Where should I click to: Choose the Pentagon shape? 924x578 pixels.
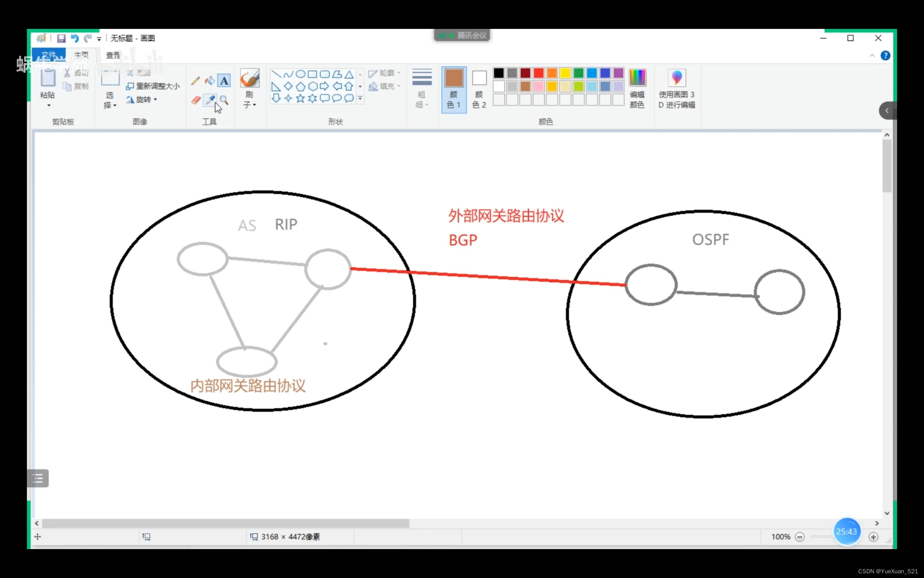tap(301, 86)
